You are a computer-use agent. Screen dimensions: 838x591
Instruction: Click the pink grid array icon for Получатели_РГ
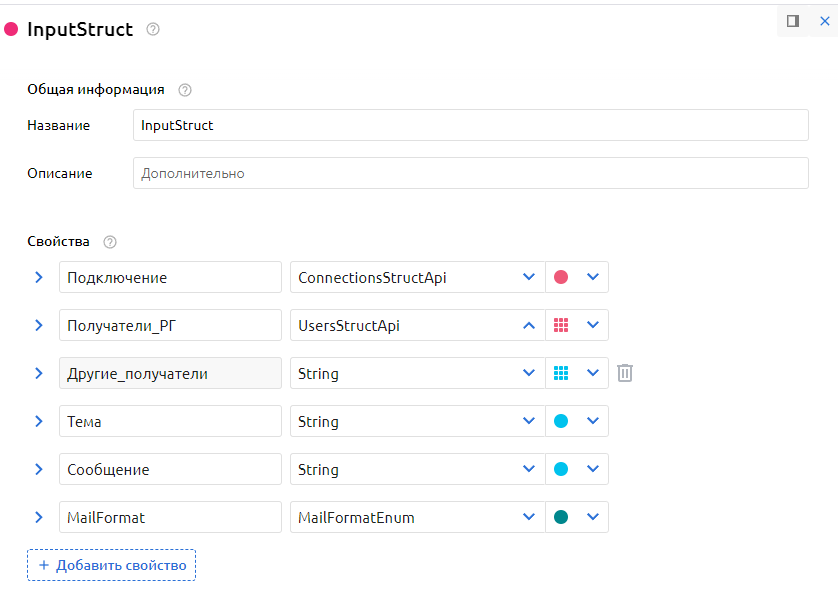tap(561, 325)
